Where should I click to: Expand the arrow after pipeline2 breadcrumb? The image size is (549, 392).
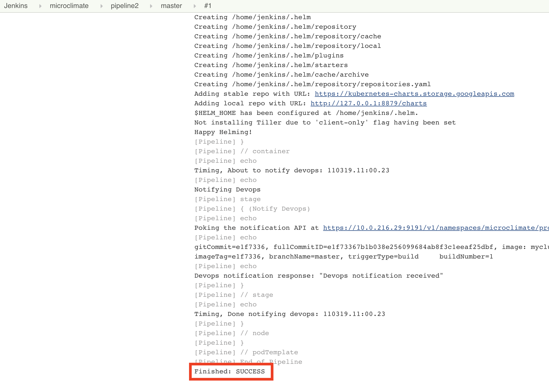click(x=151, y=6)
